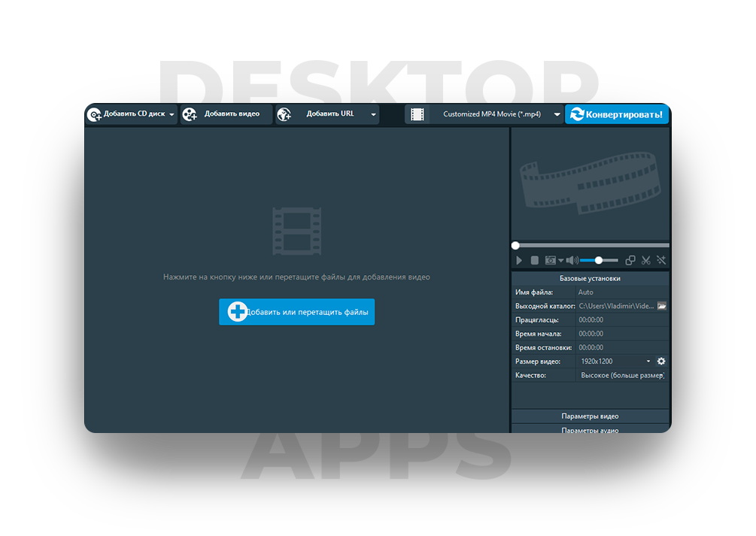Expand the Добавить CD диск dropdown arrow
Image resolution: width=756 pixels, height=536 pixels.
tap(172, 115)
